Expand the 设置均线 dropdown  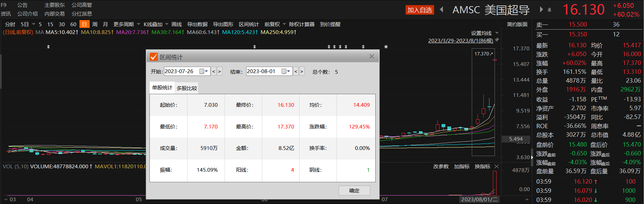pyautogui.click(x=497, y=33)
